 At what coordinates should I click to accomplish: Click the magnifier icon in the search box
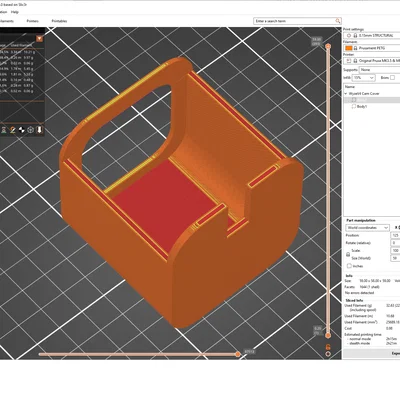338,21
